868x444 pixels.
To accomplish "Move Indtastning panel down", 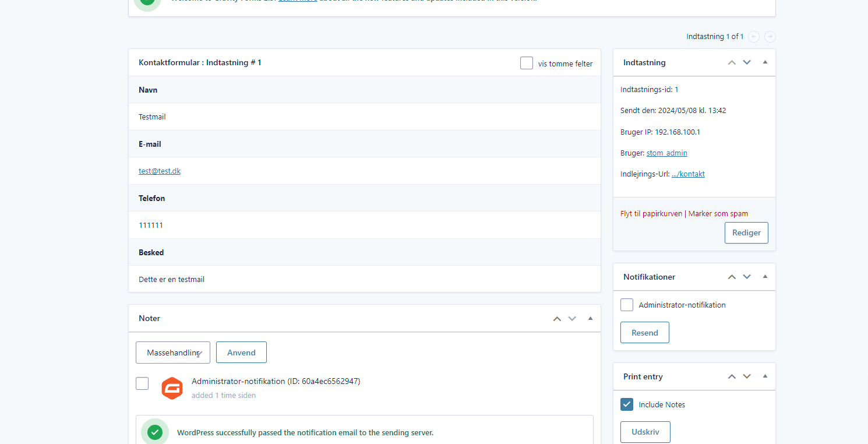I will tap(747, 62).
